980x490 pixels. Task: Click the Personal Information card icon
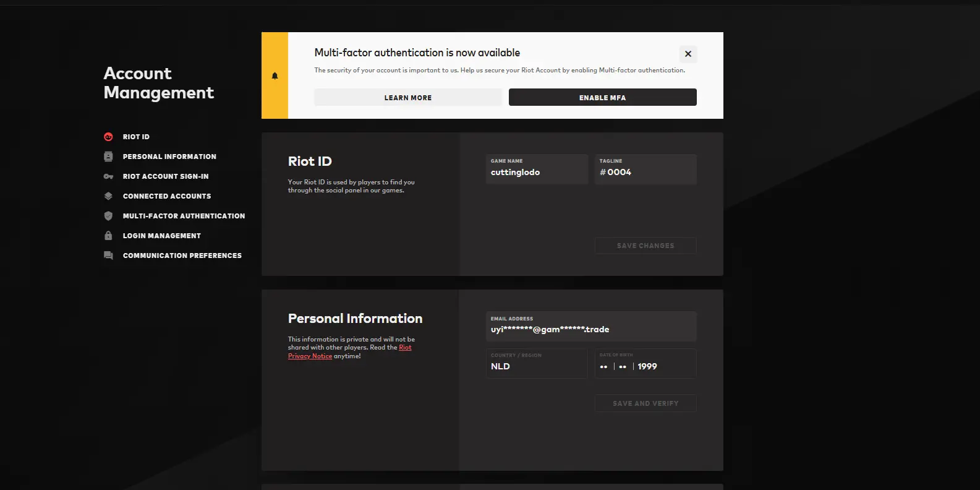108,157
